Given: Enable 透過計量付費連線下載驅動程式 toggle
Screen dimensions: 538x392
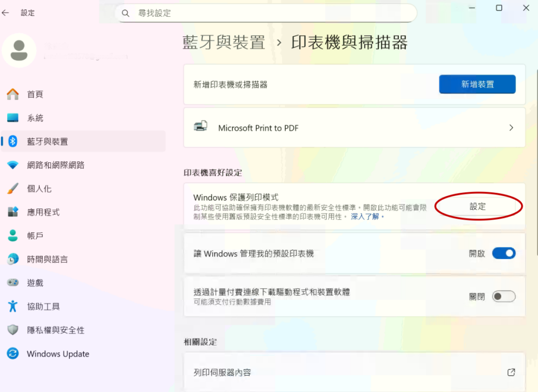Looking at the screenshot, I should pos(503,296).
